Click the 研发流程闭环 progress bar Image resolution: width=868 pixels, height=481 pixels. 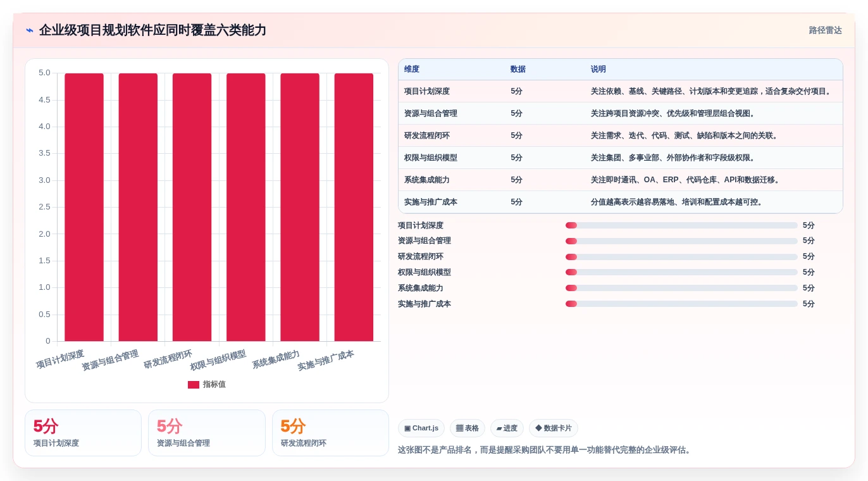(x=681, y=257)
